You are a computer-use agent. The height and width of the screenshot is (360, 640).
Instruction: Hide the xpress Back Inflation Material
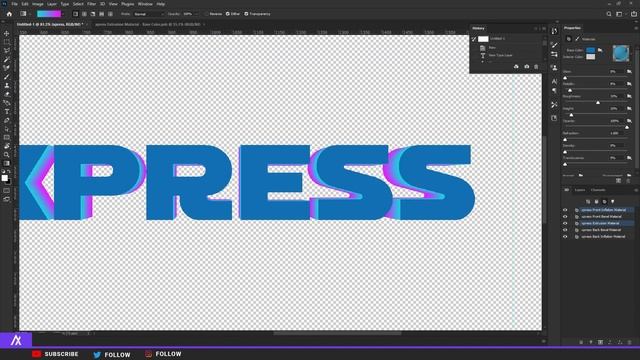pos(565,236)
